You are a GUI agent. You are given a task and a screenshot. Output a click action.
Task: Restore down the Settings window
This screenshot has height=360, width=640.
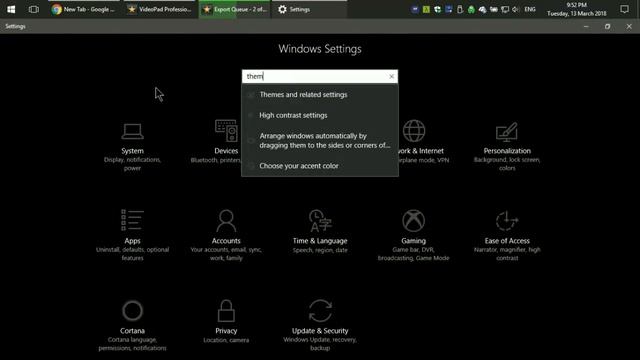607,27
